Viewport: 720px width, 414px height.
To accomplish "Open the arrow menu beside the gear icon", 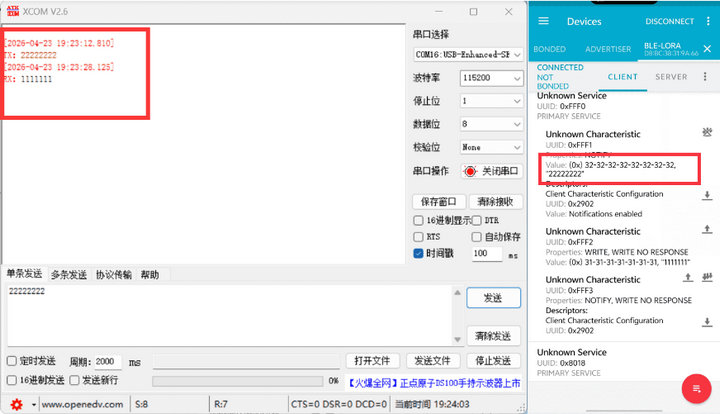I will click(34, 405).
